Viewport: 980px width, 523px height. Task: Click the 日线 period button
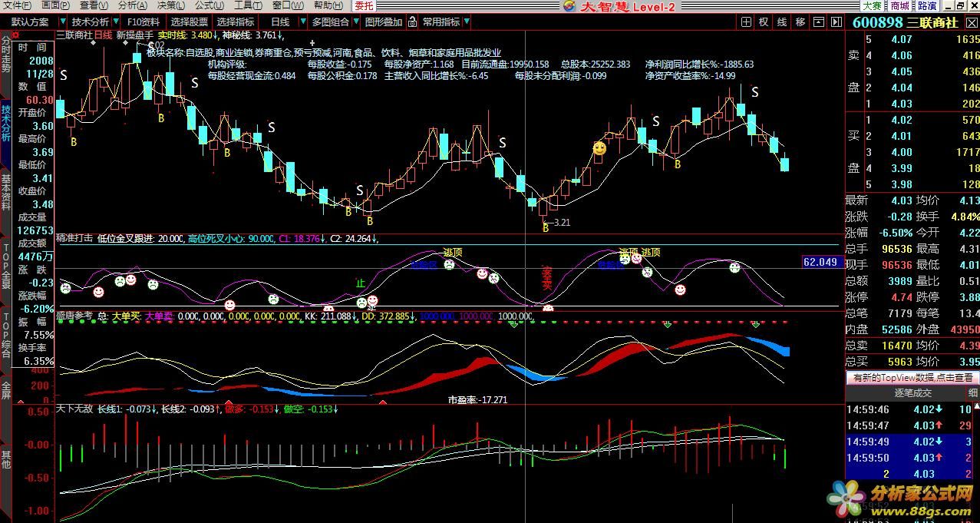point(280,22)
